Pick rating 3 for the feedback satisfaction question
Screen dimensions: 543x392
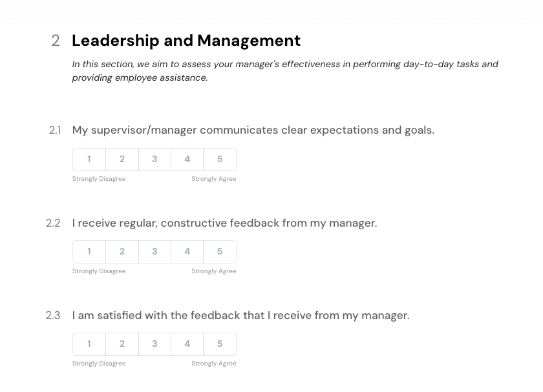click(x=154, y=344)
